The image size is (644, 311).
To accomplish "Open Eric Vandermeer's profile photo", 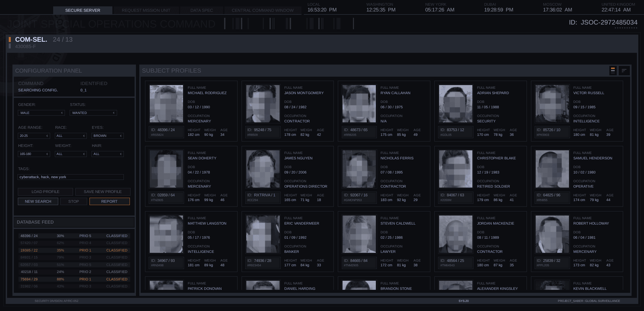I will pyautogui.click(x=263, y=234).
